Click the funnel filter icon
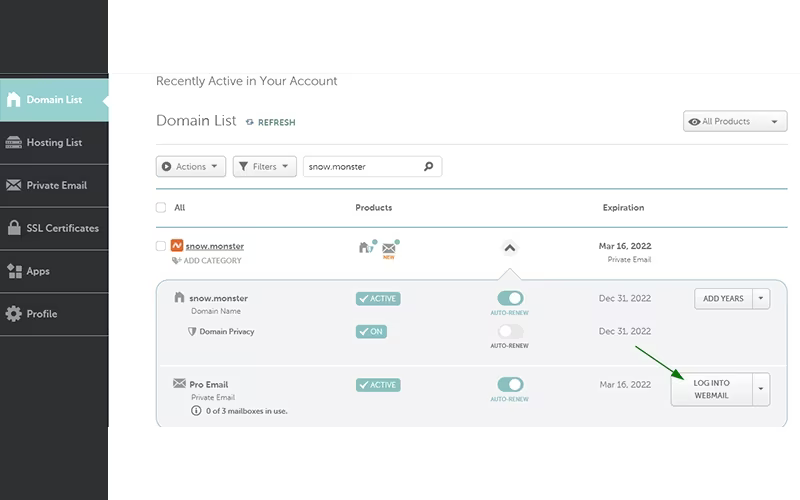The width and height of the screenshot is (800, 500). [243, 166]
